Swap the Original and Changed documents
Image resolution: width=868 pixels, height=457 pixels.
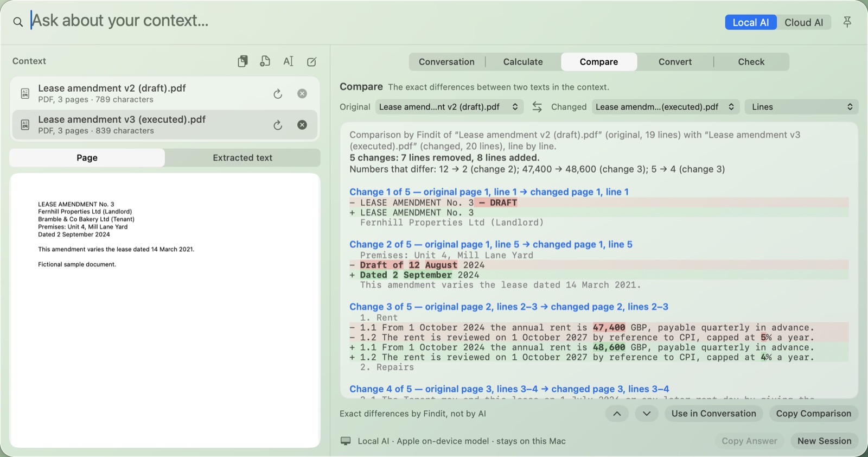[537, 107]
